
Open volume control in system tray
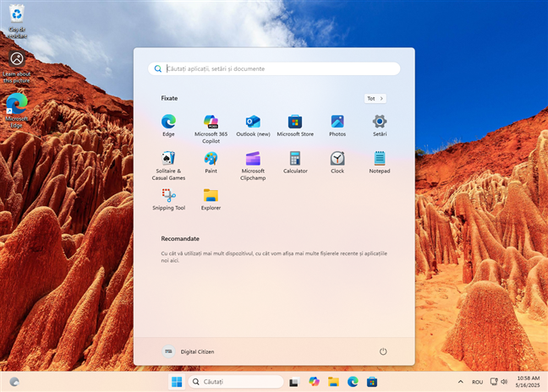pyautogui.click(x=504, y=382)
